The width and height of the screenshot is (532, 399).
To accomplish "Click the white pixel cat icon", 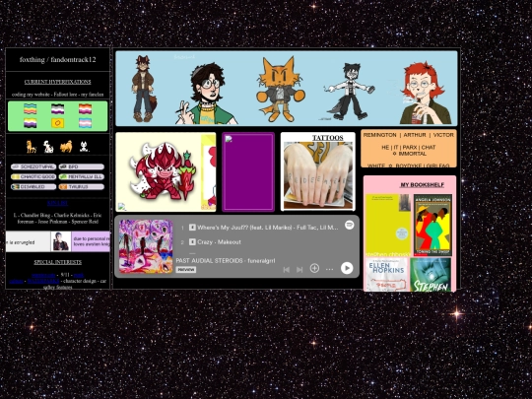I will (x=84, y=147).
